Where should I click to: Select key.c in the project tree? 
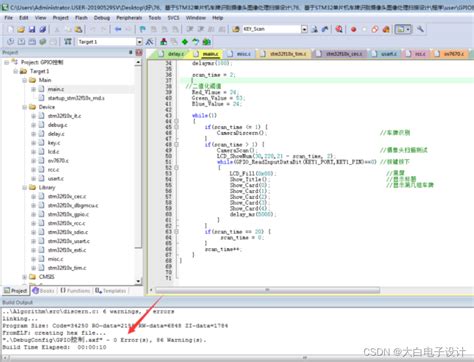point(54,143)
